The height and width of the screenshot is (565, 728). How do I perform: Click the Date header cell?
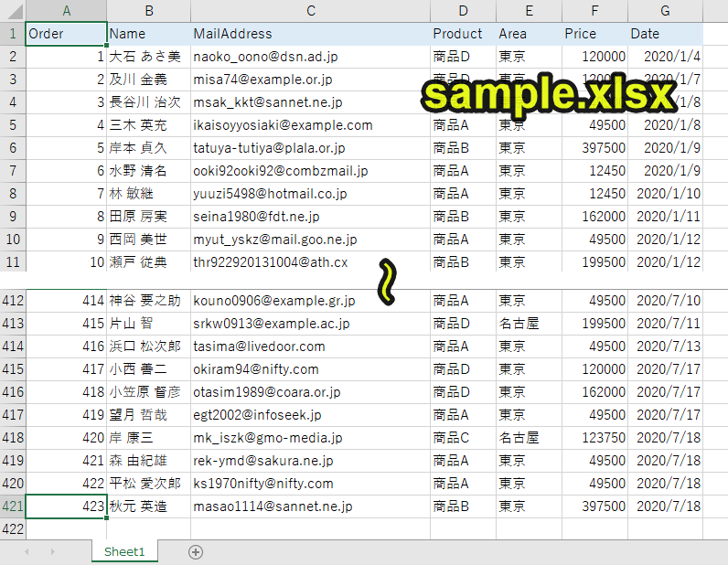665,34
